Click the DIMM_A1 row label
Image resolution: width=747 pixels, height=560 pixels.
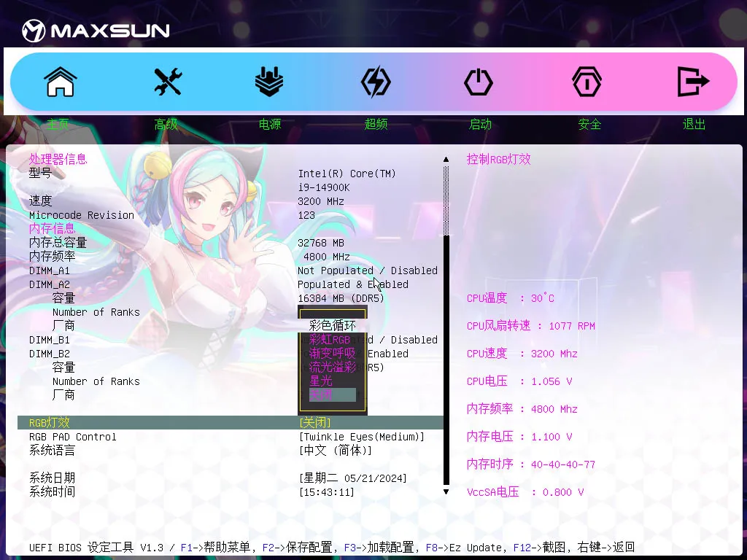tap(49, 271)
